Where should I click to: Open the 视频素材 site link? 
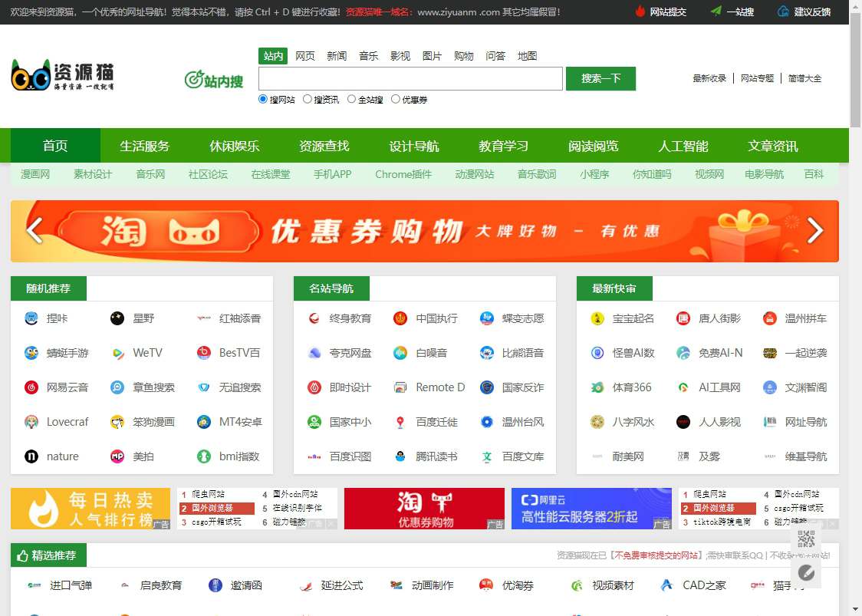pos(613,585)
